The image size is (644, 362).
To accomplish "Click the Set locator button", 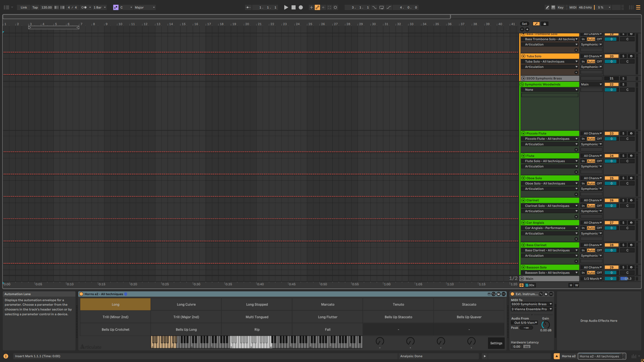I will [524, 24].
